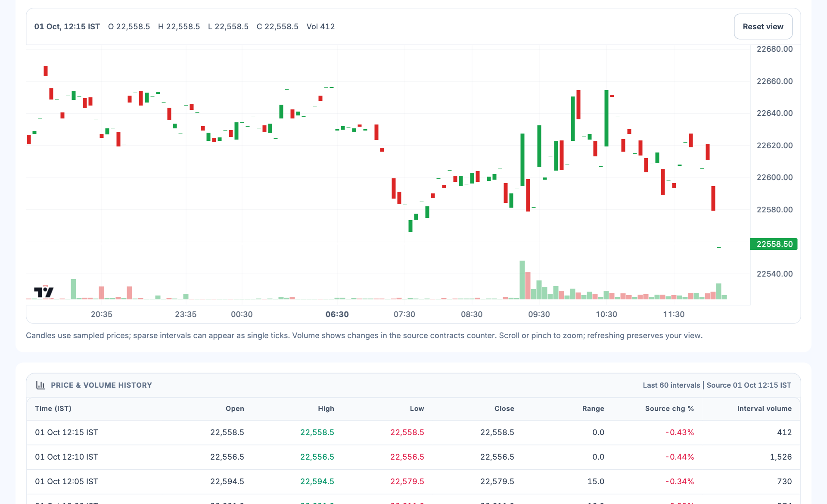This screenshot has width=827, height=504.
Task: Click the 22540.00 price axis label
Action: tap(774, 274)
